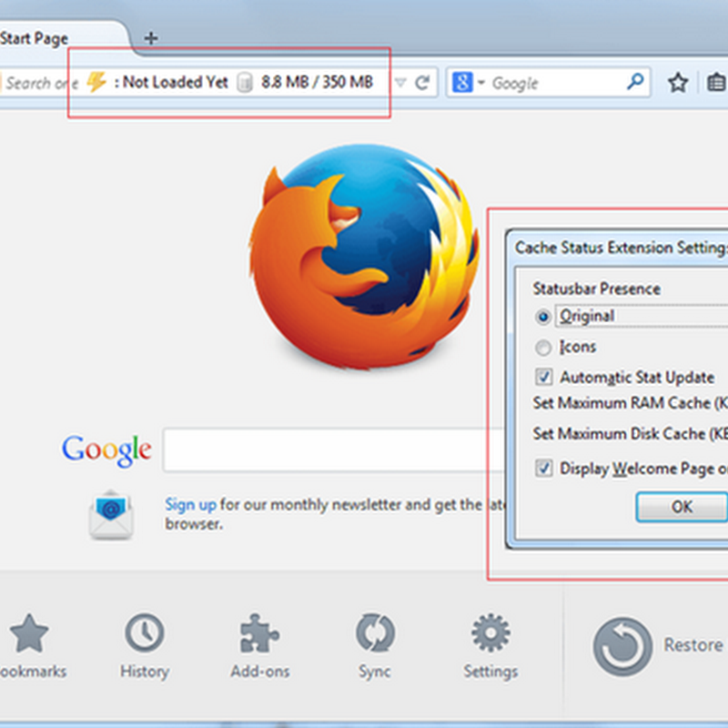Open the Google search engine selector
Viewport: 728px width, 728px height.
point(468,83)
